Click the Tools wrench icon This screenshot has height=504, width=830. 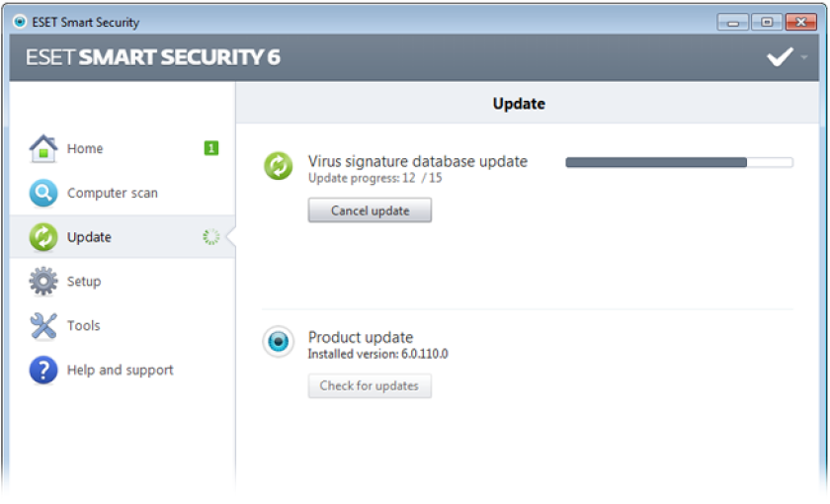[43, 325]
